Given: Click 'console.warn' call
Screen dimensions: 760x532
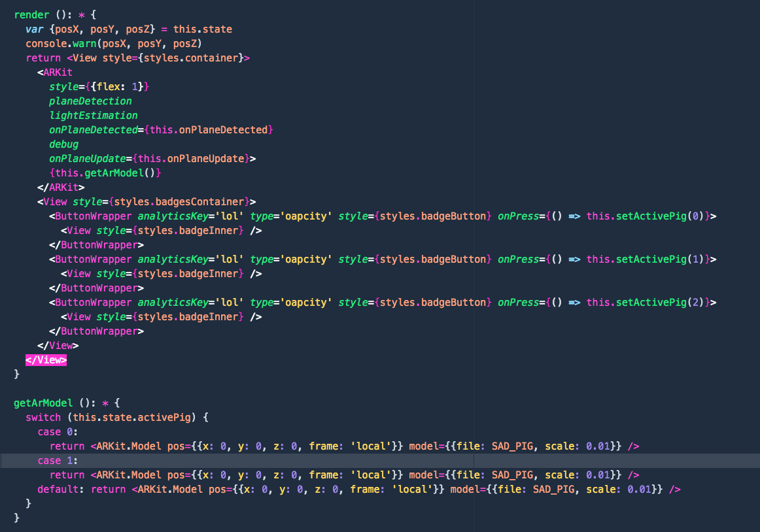Looking at the screenshot, I should (x=61, y=44).
